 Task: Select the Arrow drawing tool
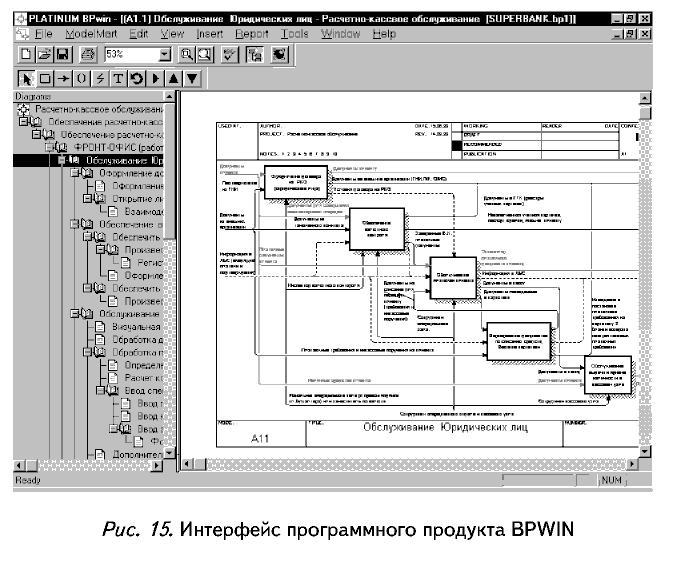[x=64, y=77]
